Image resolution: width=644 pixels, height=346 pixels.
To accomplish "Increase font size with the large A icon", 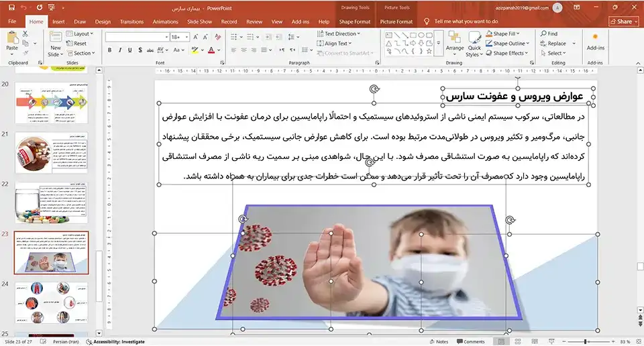I will (195, 37).
